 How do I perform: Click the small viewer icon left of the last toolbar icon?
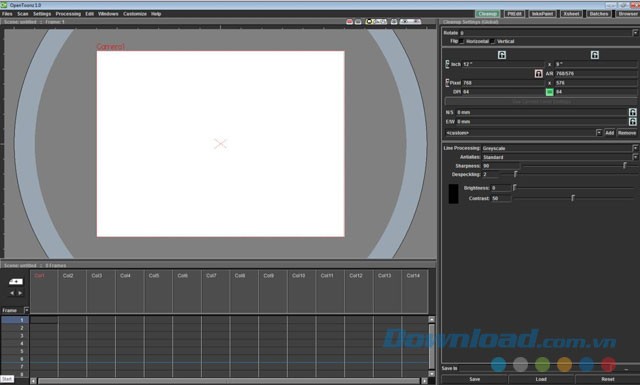click(x=394, y=22)
